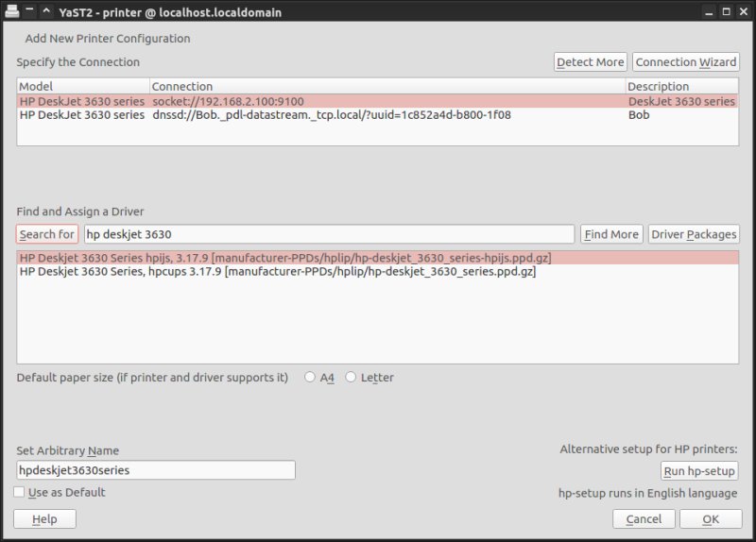Click Find More drivers button
The height and width of the screenshot is (542, 756).
pyautogui.click(x=611, y=234)
